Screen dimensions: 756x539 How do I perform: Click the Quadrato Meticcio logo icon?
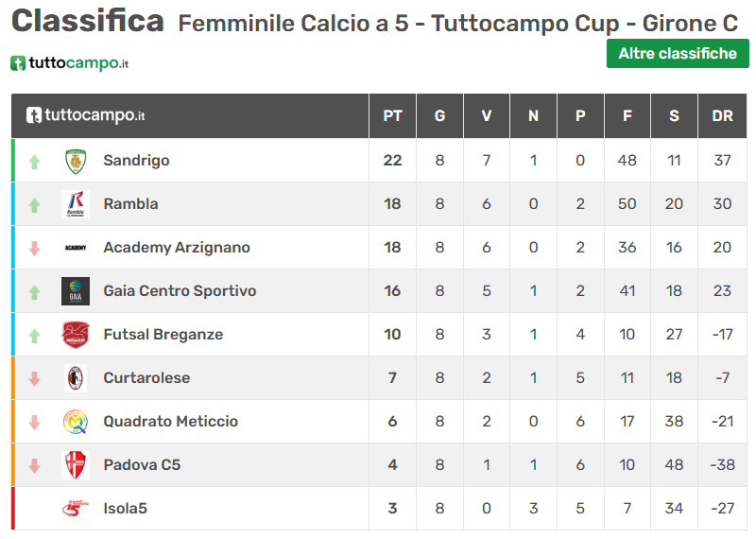pos(76,422)
